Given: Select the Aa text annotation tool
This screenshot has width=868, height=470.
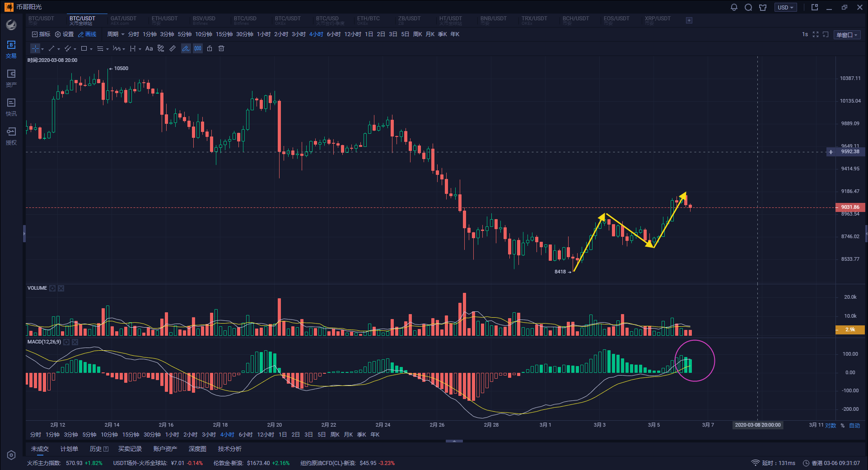Looking at the screenshot, I should 149,48.
